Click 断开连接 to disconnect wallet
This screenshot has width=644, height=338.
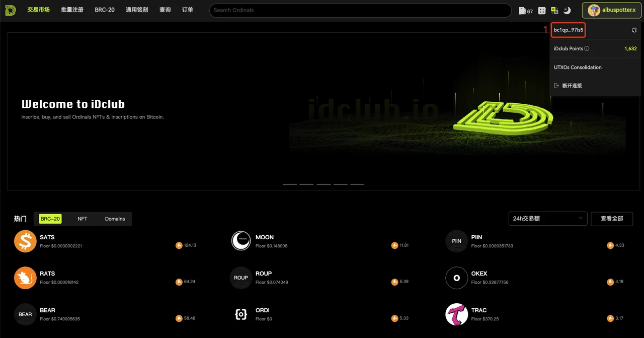568,86
